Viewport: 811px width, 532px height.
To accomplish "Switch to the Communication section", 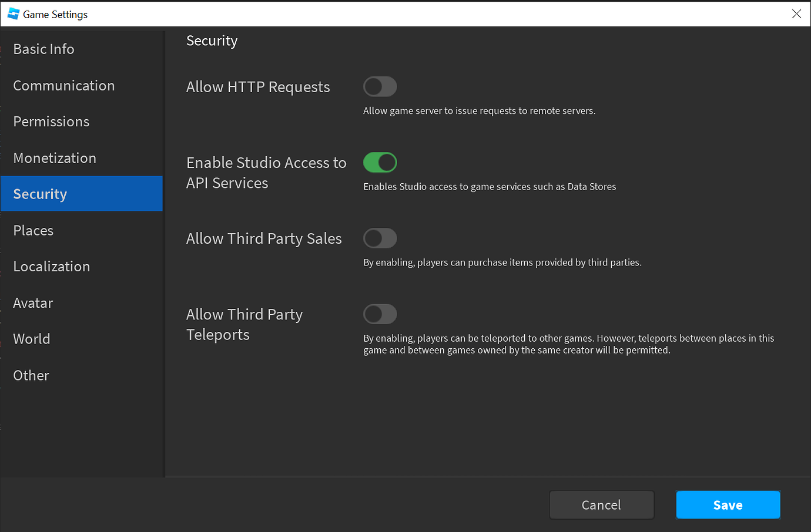I will click(64, 86).
